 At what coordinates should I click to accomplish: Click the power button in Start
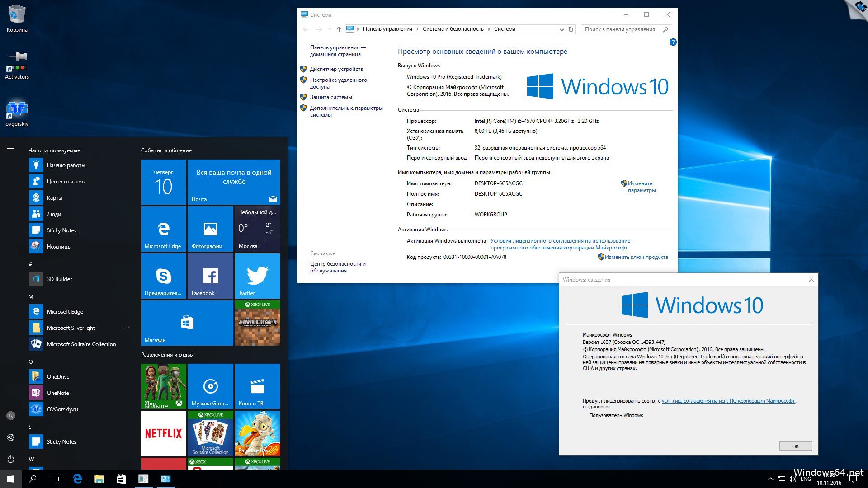coord(11,459)
